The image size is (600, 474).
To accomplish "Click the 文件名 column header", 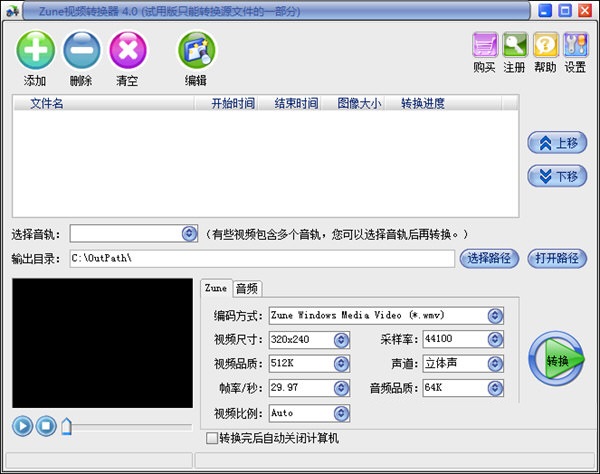I will (104, 103).
